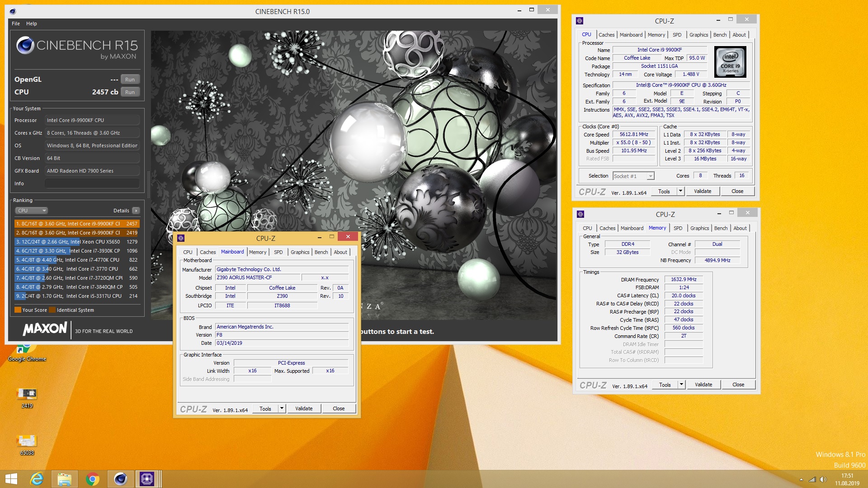Viewport: 868px width, 488px height.
Task: Click Tools button in Memory CPU-Z window
Action: [665, 385]
